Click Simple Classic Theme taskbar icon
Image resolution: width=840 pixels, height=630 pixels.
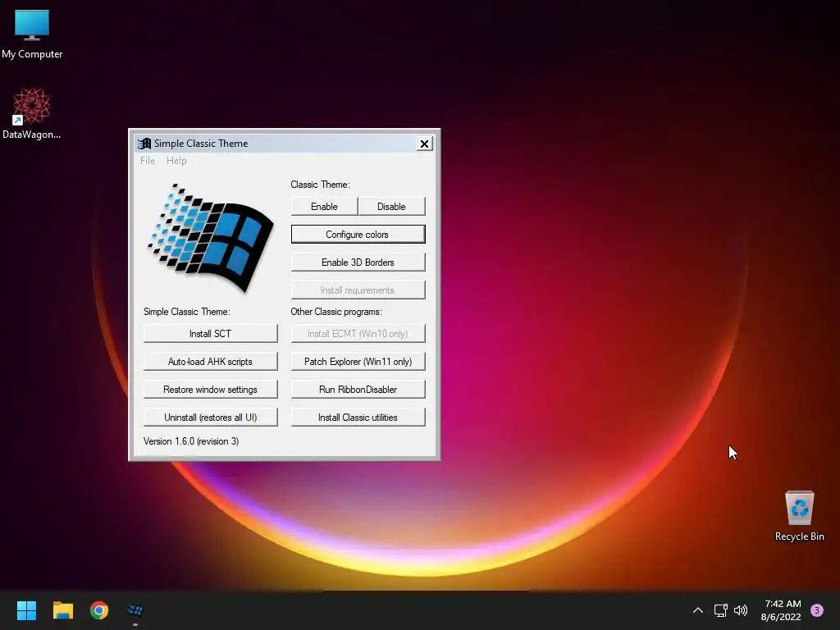[x=135, y=610]
